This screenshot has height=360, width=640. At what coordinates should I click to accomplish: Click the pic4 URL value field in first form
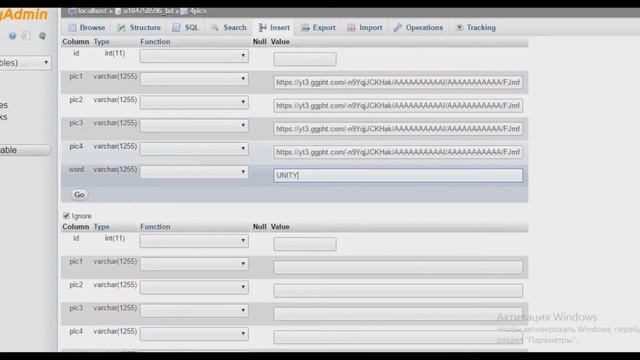click(398, 152)
